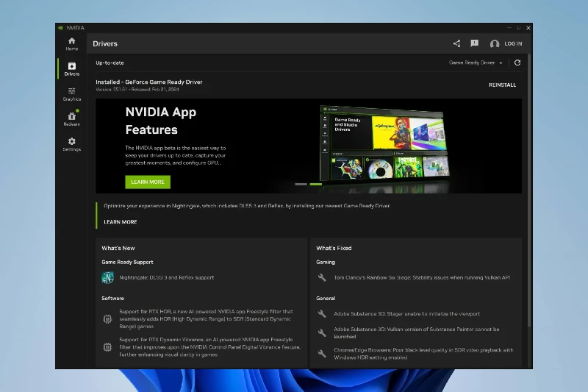Screen dimensions: 588x392
Task: Click the user avatar icon
Action: pyautogui.click(x=495, y=44)
